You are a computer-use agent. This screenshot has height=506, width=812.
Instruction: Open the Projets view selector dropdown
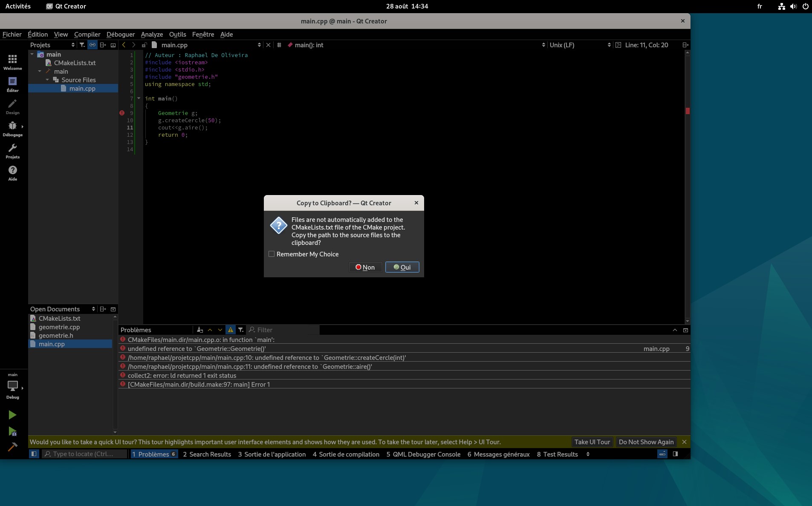click(x=52, y=45)
